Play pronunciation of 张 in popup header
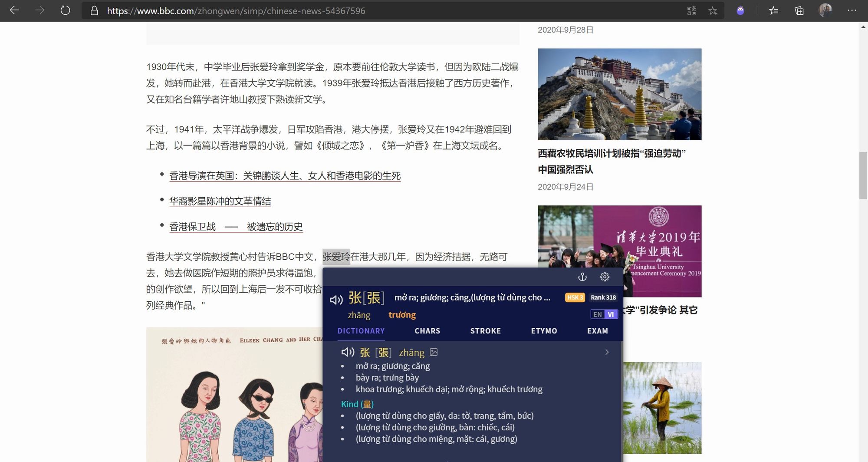 pyautogui.click(x=336, y=300)
